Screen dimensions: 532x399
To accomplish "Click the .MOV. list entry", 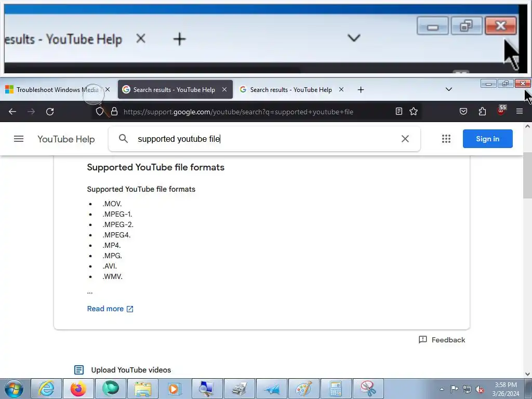I will click(112, 204).
